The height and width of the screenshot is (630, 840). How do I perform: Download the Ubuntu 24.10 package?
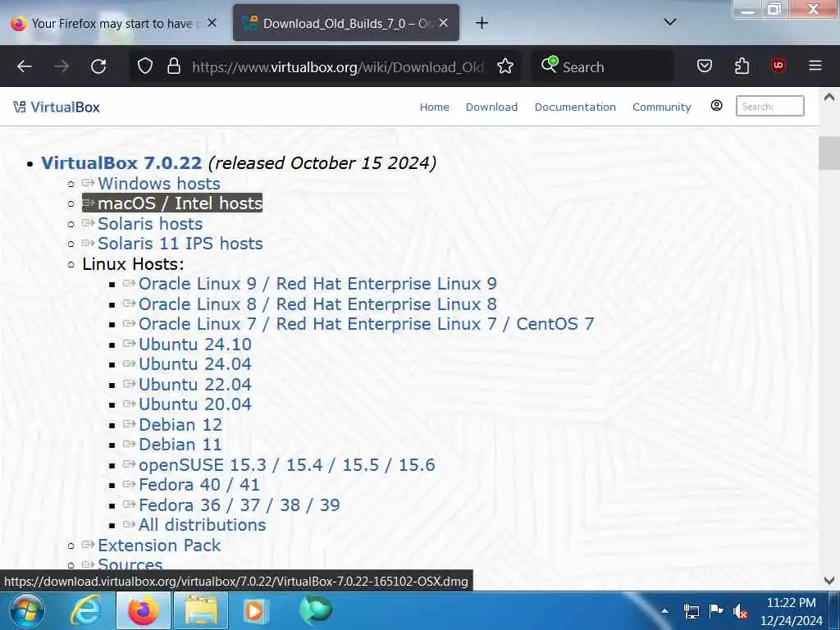click(194, 344)
